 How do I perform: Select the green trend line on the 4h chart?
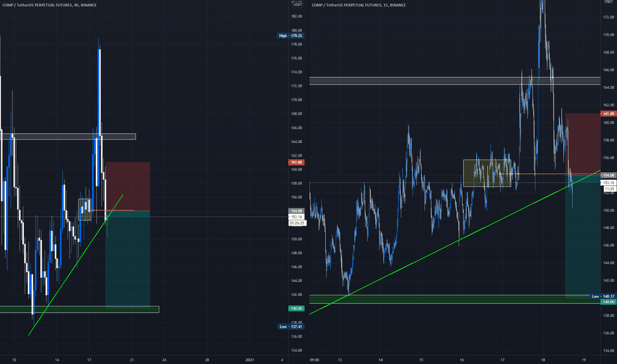click(x=76, y=265)
